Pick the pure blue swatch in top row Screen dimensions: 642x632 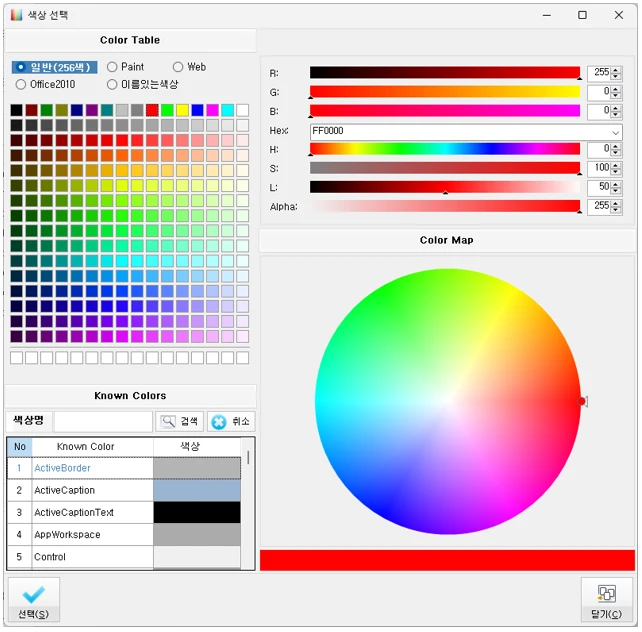coord(197,110)
